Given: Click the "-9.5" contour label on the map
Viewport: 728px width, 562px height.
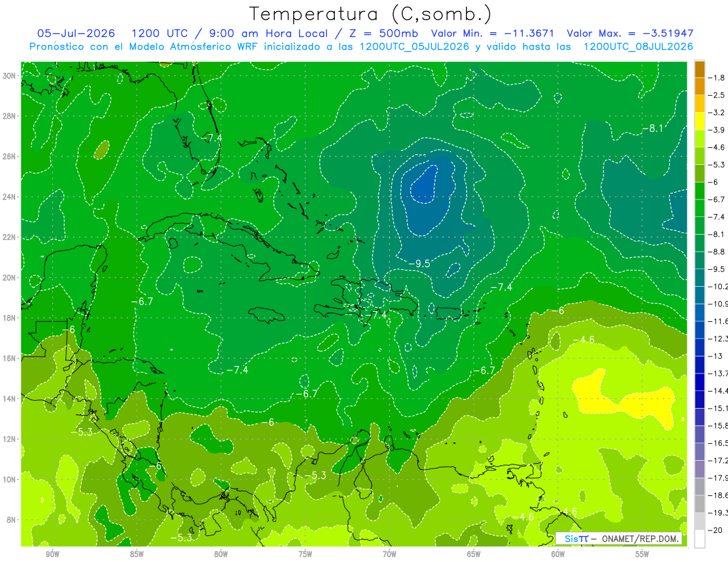Looking at the screenshot, I should (419, 264).
